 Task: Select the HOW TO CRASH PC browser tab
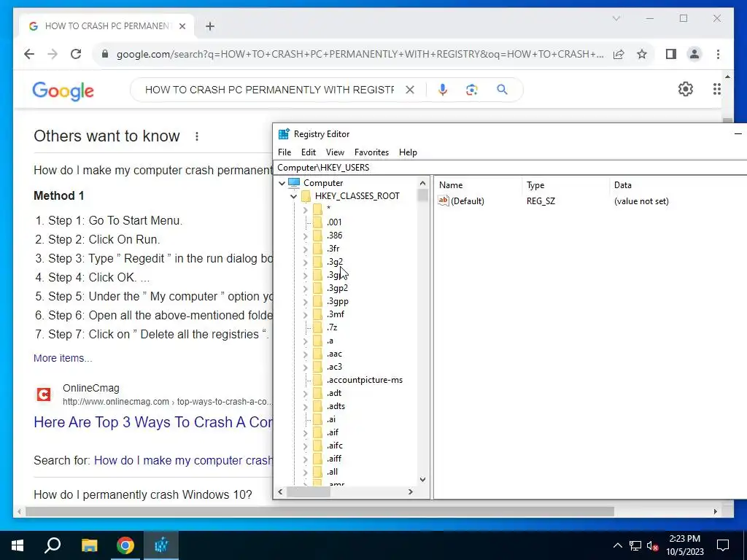pyautogui.click(x=107, y=26)
